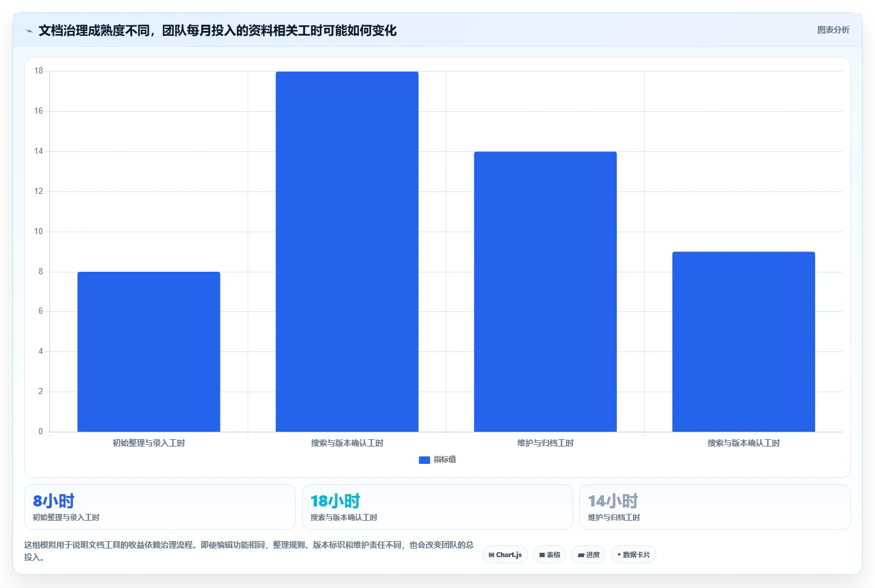This screenshot has height=588, width=875.
Task: Click the y-axis tick label 16
Action: point(39,111)
